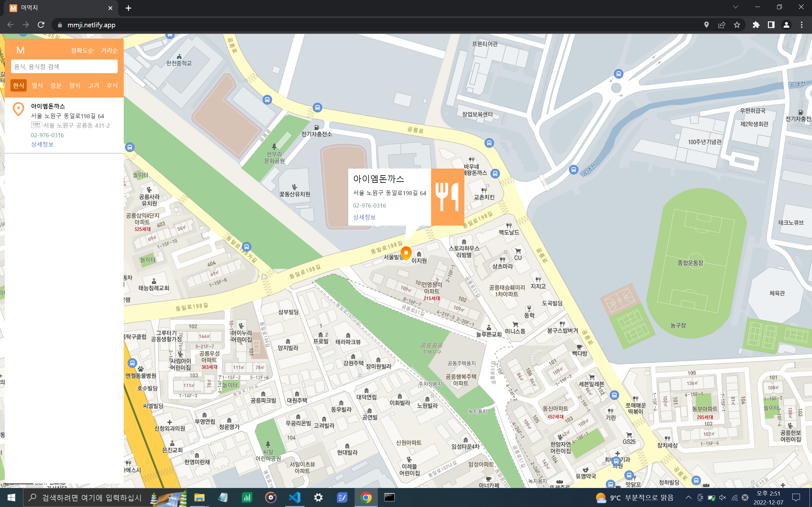
Task: Expand the tab search dropdown arrow
Action: (736, 7)
